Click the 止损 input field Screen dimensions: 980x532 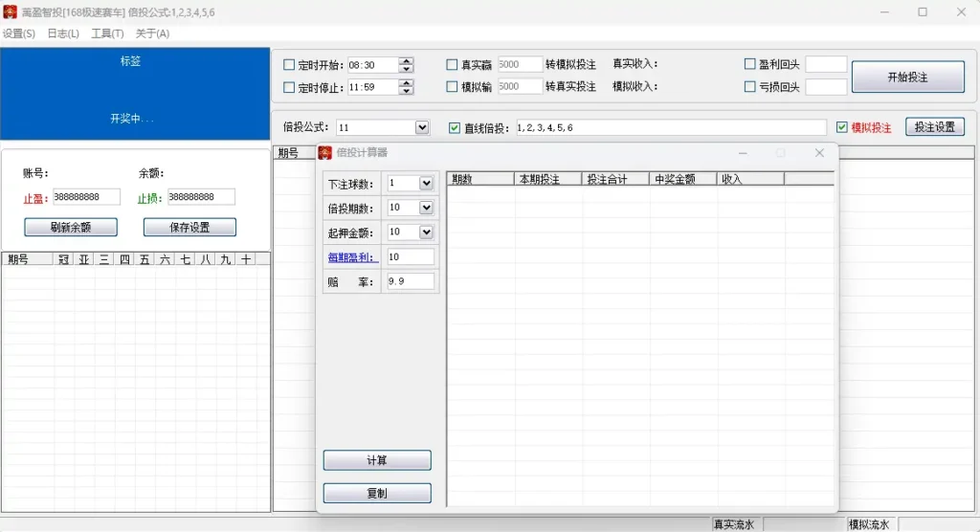(x=201, y=197)
